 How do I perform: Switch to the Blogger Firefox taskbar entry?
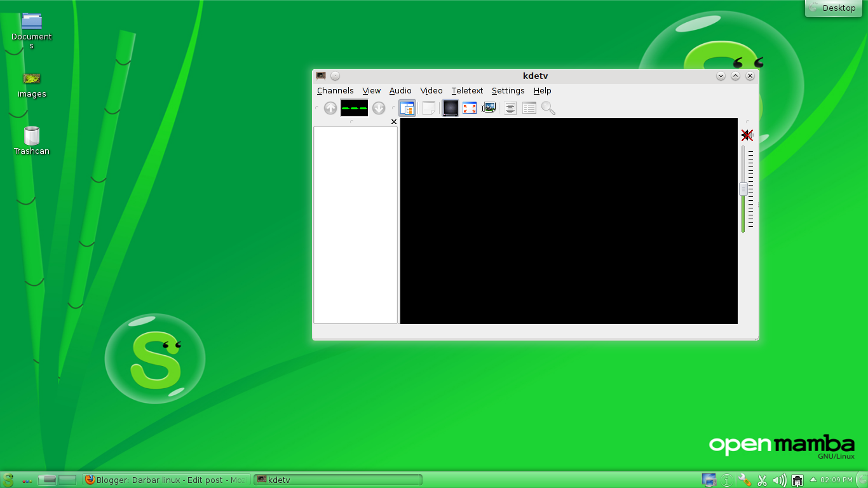tap(165, 480)
